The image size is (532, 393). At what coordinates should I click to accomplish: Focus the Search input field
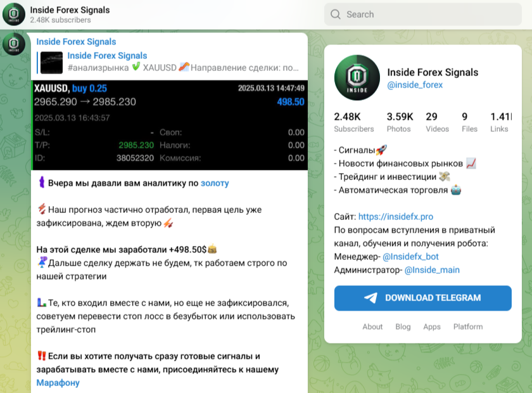pyautogui.click(x=423, y=15)
